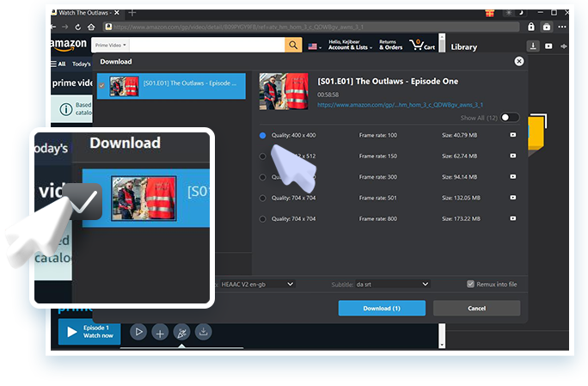Click the lock icon in toolbar
The width and height of the screenshot is (588, 386).
[531, 27]
